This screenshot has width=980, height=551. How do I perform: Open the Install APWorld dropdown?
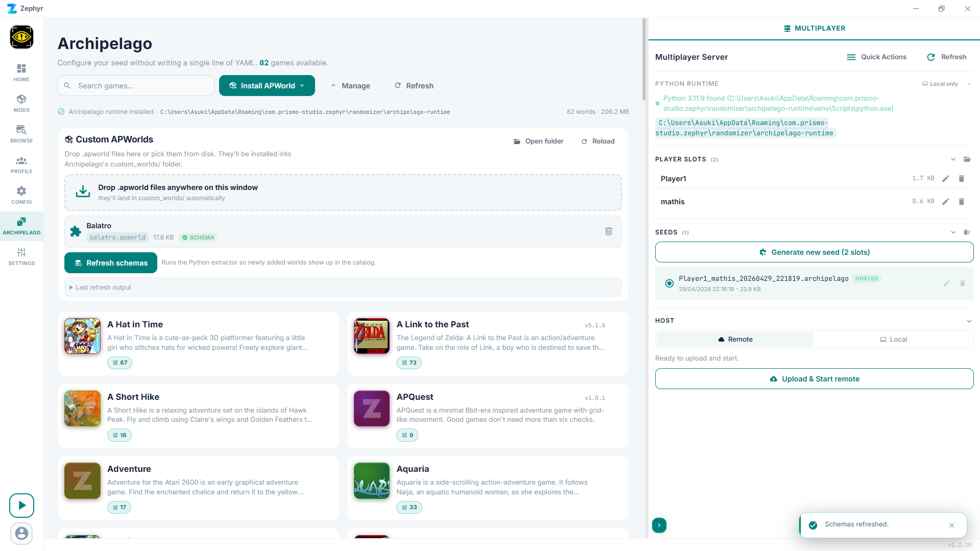[267, 86]
